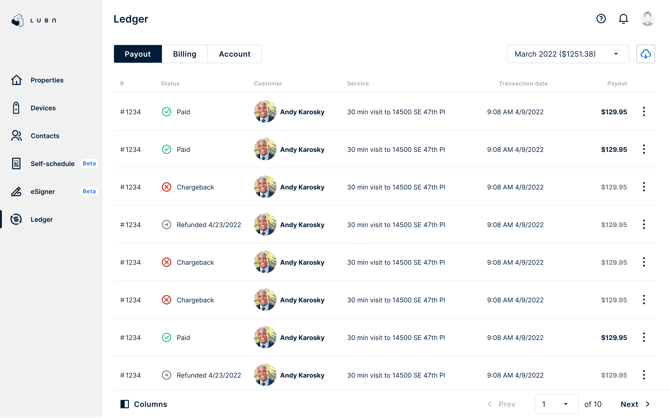Go to Properties in sidebar
This screenshot has height=418, width=670.
coord(46,80)
